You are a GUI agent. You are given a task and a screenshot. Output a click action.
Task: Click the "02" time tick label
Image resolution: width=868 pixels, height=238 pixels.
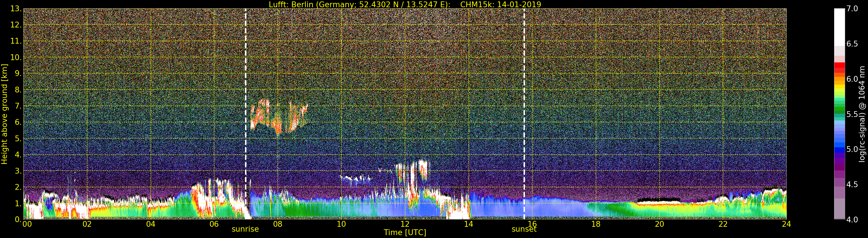(87, 224)
